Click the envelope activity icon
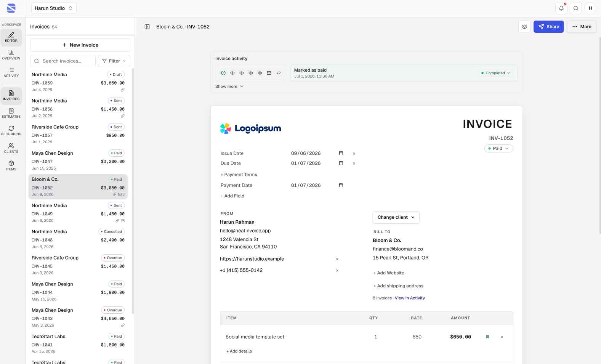601x364 pixels. tap(269, 73)
